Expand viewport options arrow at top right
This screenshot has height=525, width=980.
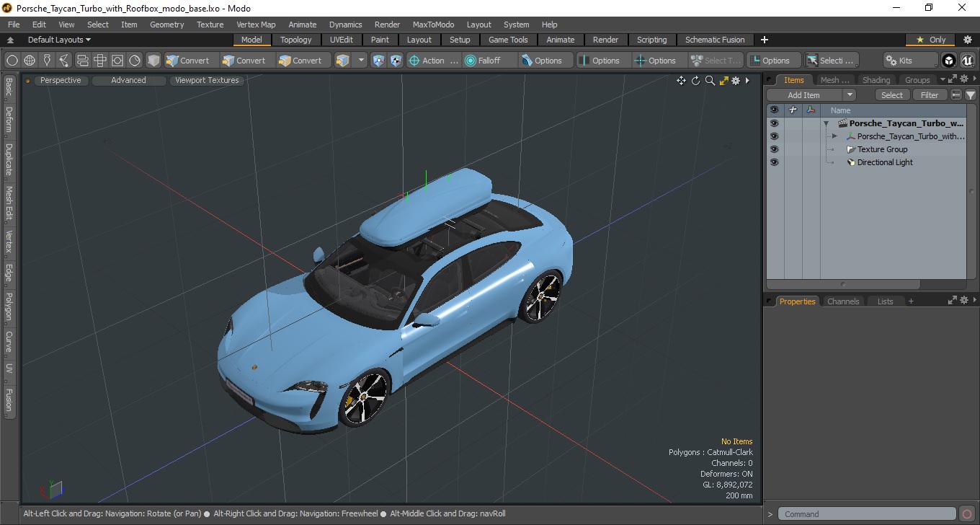[x=747, y=81]
